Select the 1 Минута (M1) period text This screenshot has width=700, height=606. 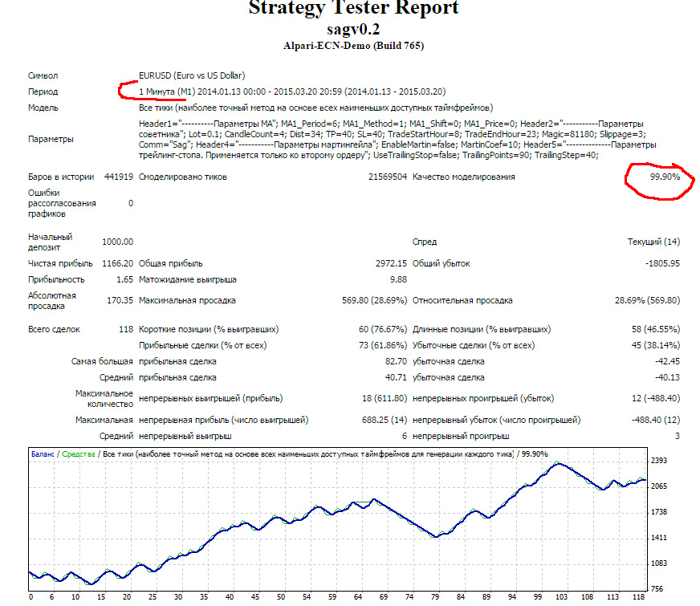click(x=167, y=92)
